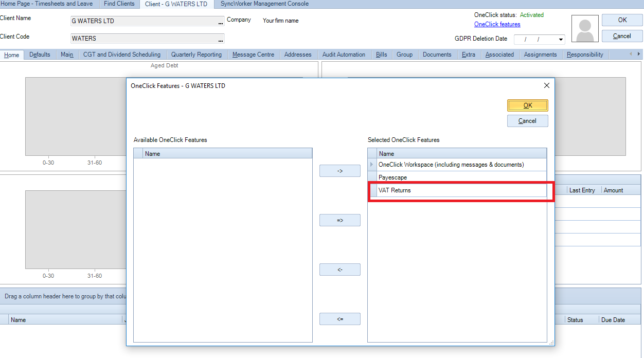Click the single left-arrow transfer button

point(339,269)
